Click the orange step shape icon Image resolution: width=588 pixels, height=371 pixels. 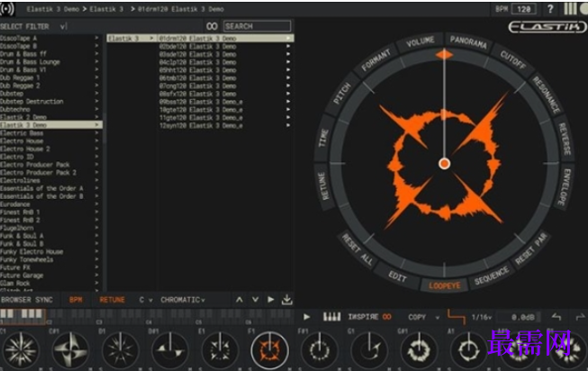456,317
